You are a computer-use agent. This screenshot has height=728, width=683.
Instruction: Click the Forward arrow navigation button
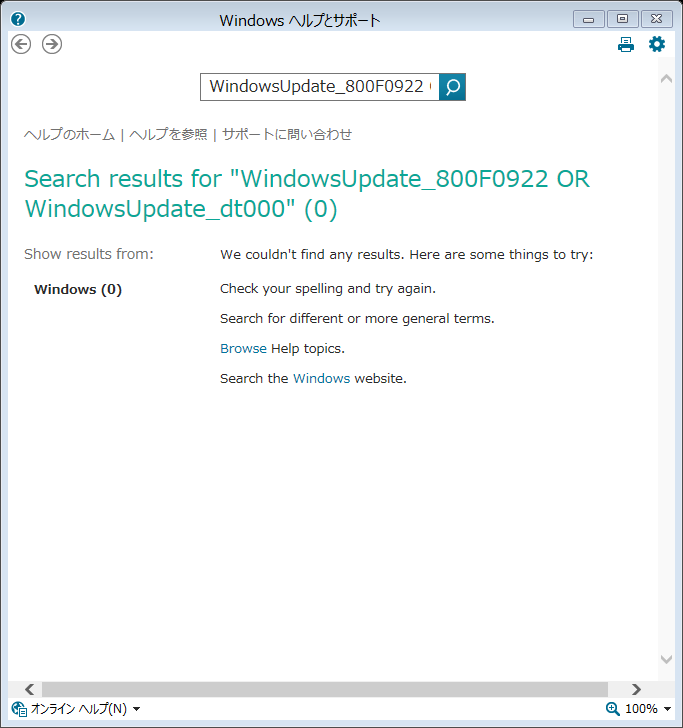point(52,44)
